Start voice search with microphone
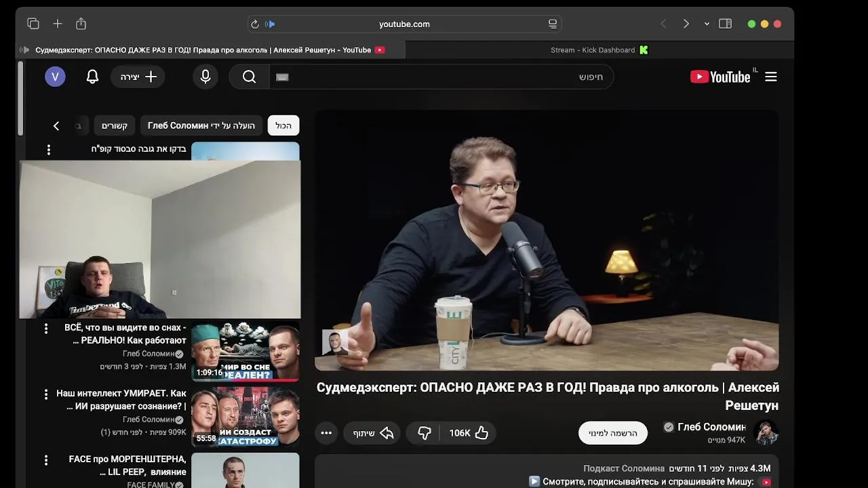The height and width of the screenshot is (488, 868). pyautogui.click(x=205, y=77)
